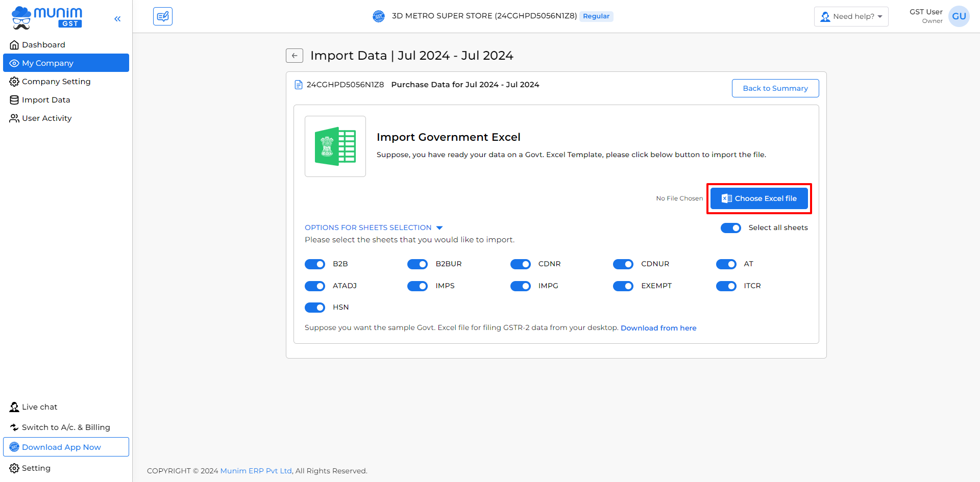Go back using the arrow button
The width and height of the screenshot is (980, 482).
pos(295,56)
